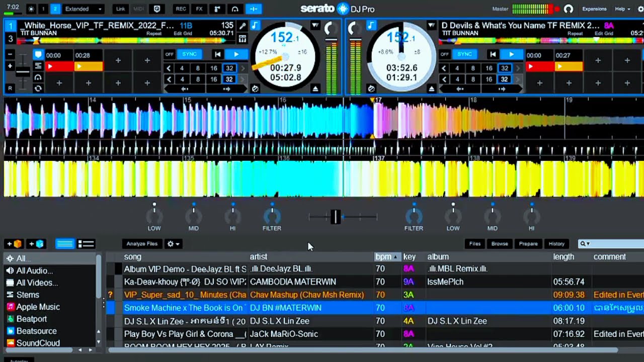644x362 pixels.
Task: Select deck 1 cue points tab icon
Action: pos(38,55)
